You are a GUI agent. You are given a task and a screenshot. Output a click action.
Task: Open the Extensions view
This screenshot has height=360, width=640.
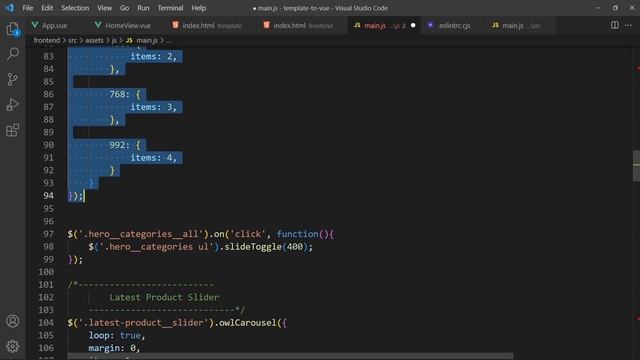(x=13, y=130)
